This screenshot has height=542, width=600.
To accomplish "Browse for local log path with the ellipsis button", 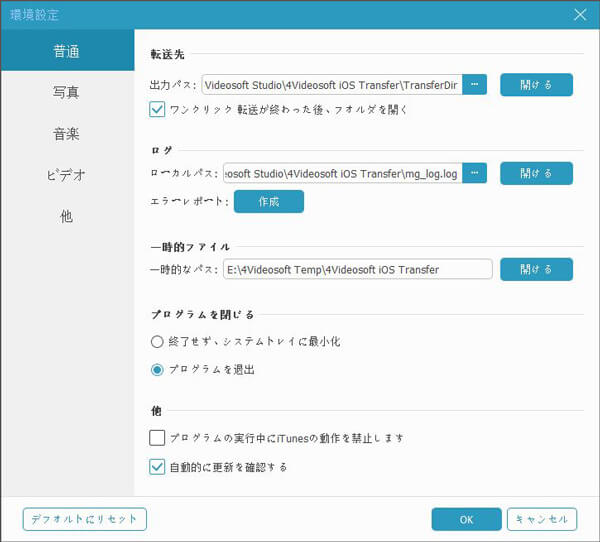I will click(x=474, y=173).
